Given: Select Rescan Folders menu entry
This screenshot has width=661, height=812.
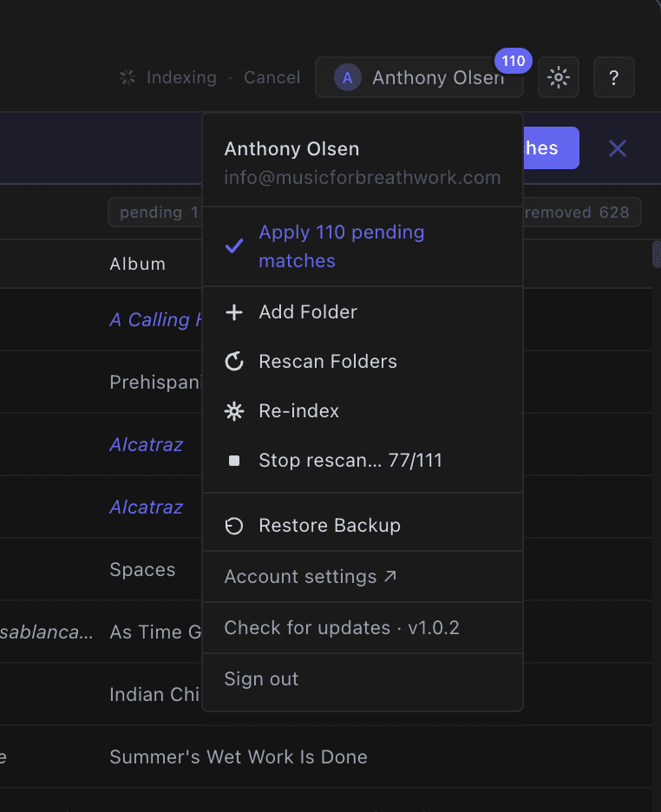Looking at the screenshot, I should 363,362.
